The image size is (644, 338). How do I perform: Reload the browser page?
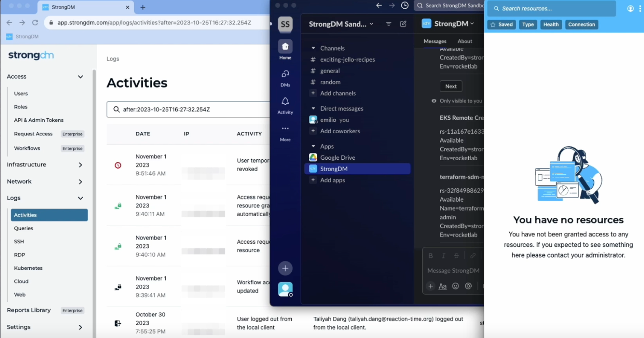tap(35, 23)
